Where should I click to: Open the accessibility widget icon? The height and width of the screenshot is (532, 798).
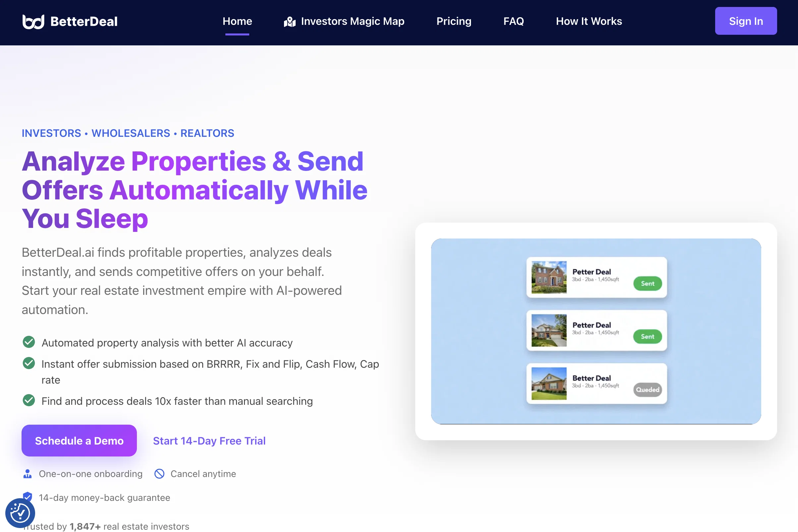tap(20, 513)
